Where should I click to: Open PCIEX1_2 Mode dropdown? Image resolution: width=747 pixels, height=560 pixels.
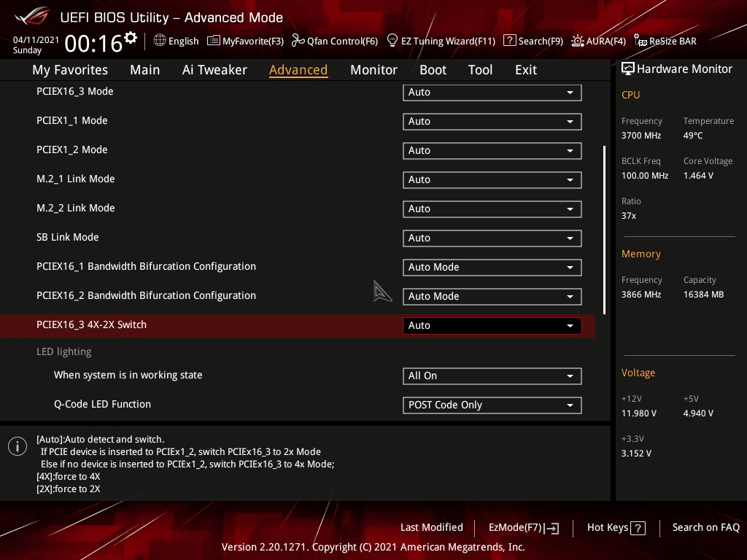pyautogui.click(x=492, y=150)
